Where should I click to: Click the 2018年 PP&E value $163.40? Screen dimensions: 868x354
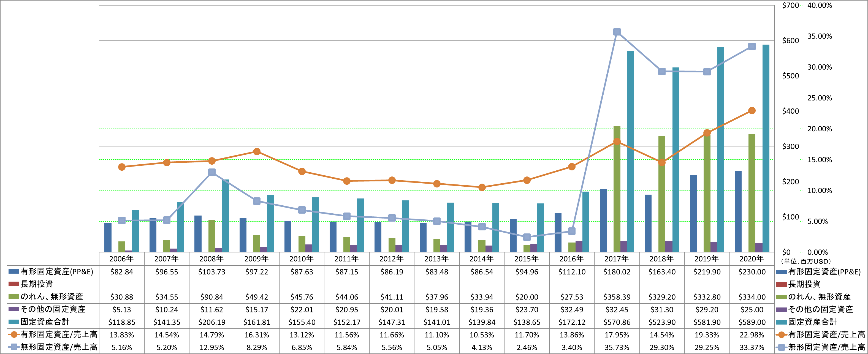click(x=662, y=272)
